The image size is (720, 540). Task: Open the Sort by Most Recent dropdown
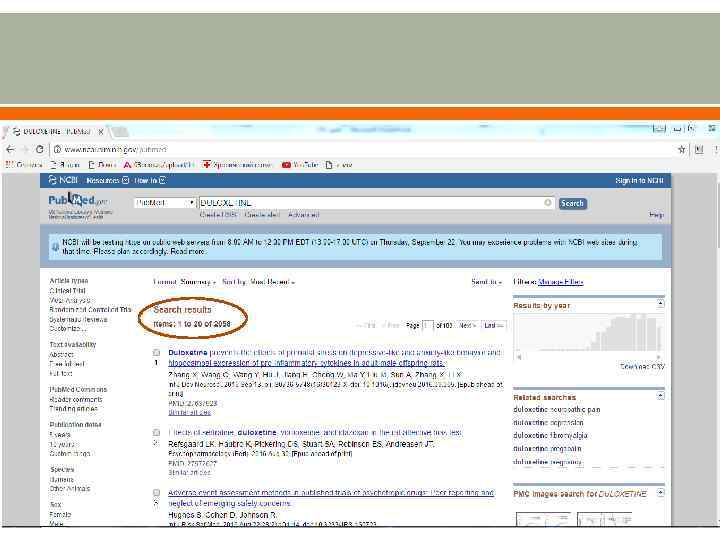258,282
